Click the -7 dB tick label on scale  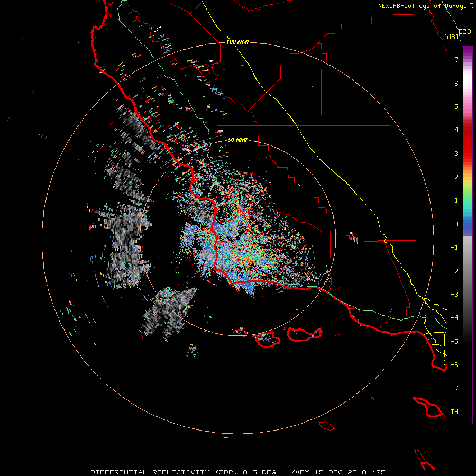(x=454, y=388)
